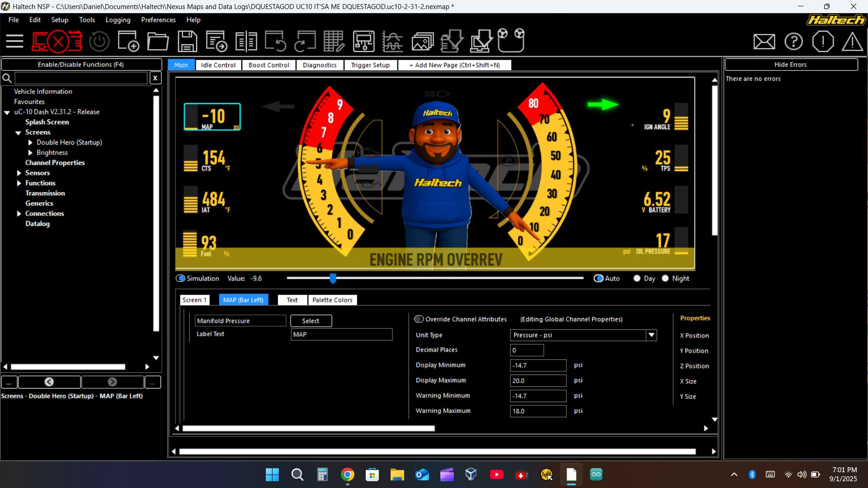Collapse the uC-10 Dash V2.31.2 tree node

coord(7,112)
